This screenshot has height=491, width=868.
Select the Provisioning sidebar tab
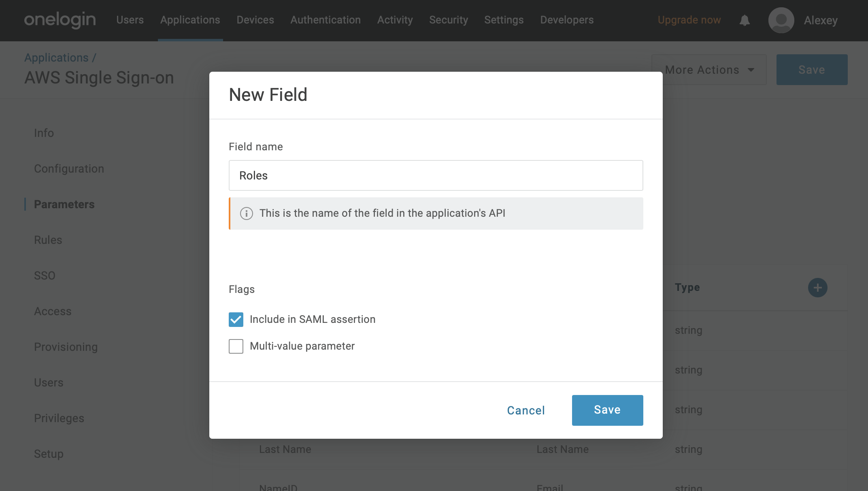click(66, 347)
